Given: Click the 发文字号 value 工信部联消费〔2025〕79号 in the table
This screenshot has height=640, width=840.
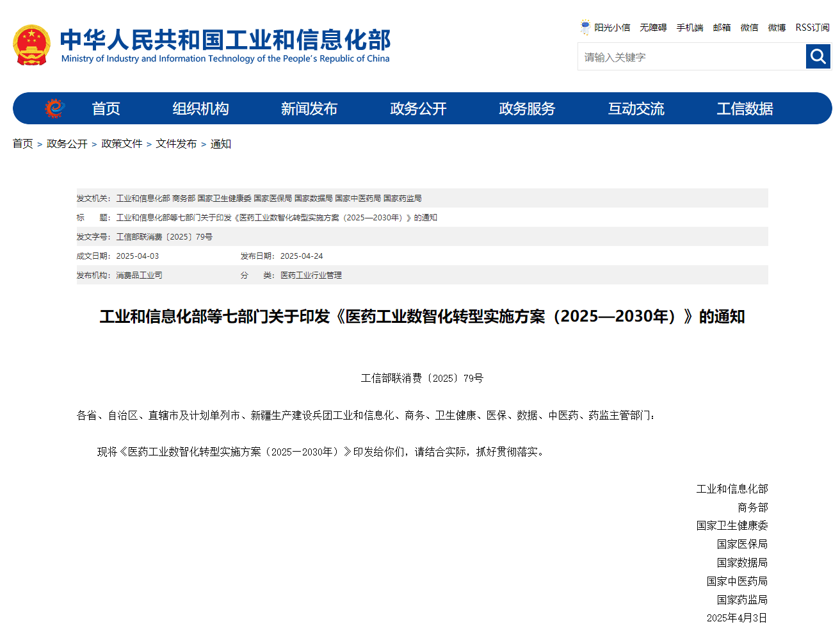Looking at the screenshot, I should point(164,236).
